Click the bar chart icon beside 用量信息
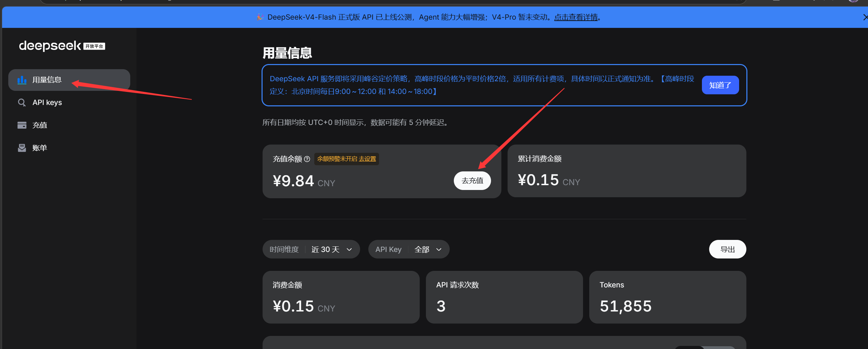This screenshot has height=349, width=868. pyautogui.click(x=22, y=80)
